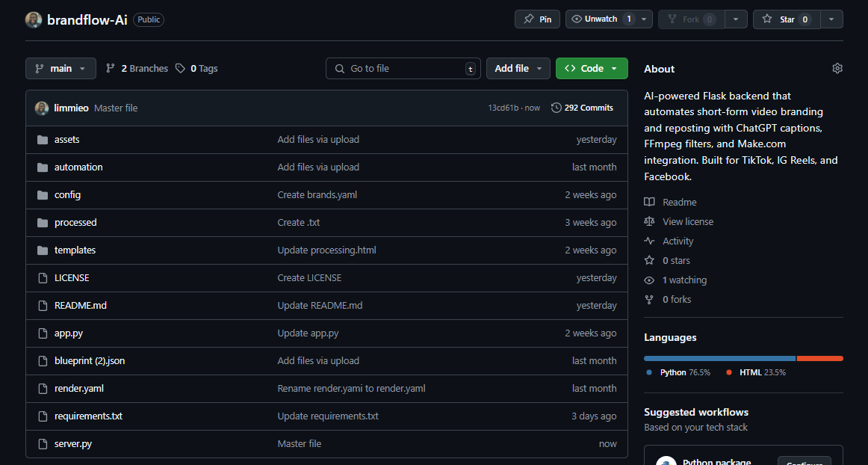868x465 pixels.
Task: Click the file icon beside requirements.txt
Action: click(43, 417)
